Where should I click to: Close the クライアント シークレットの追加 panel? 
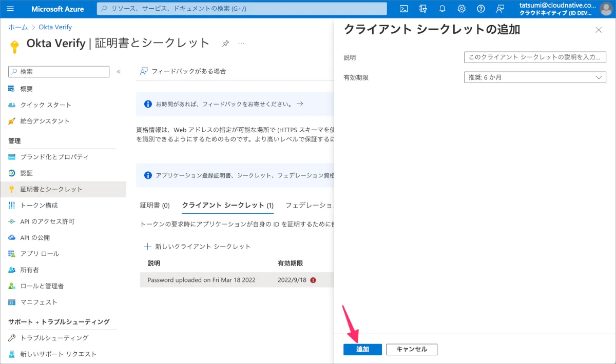pyautogui.click(x=598, y=30)
